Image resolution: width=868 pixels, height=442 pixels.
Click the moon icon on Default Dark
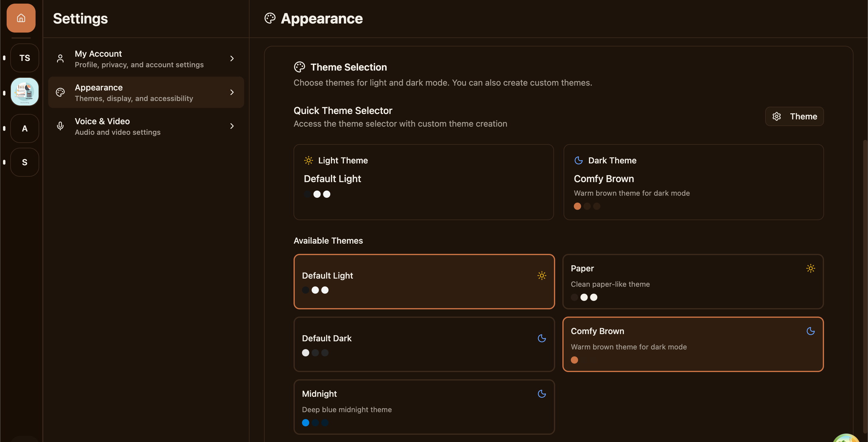point(542,338)
